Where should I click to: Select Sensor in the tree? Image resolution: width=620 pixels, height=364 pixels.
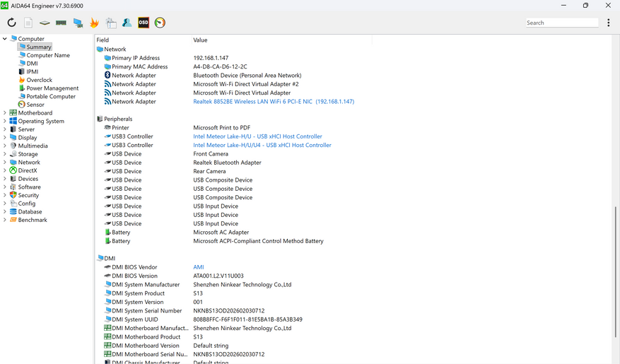pyautogui.click(x=35, y=105)
